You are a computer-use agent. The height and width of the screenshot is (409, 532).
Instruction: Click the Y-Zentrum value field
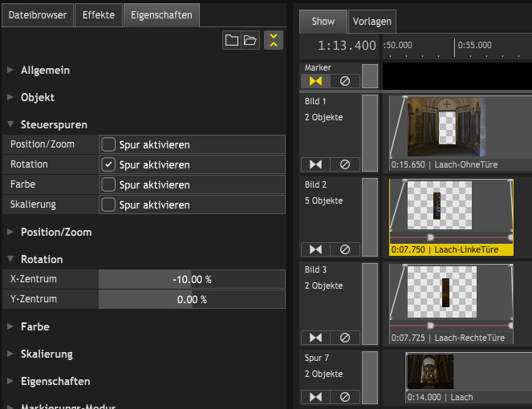point(191,299)
